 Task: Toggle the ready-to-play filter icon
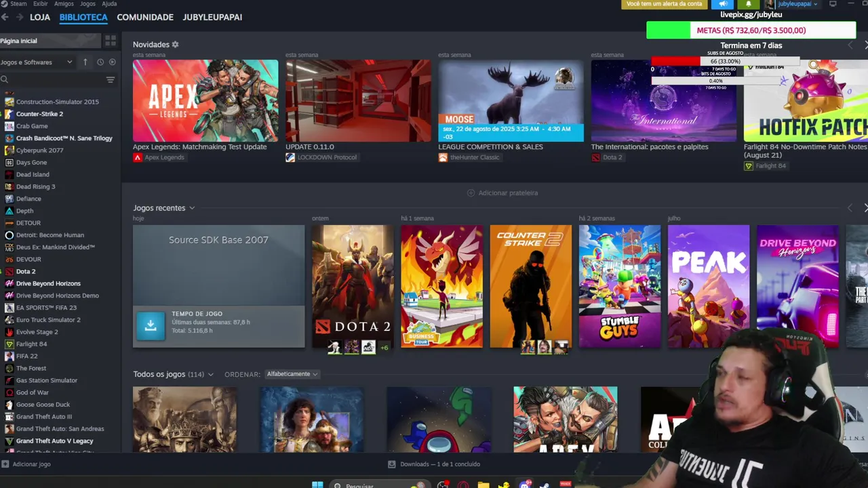(x=113, y=62)
